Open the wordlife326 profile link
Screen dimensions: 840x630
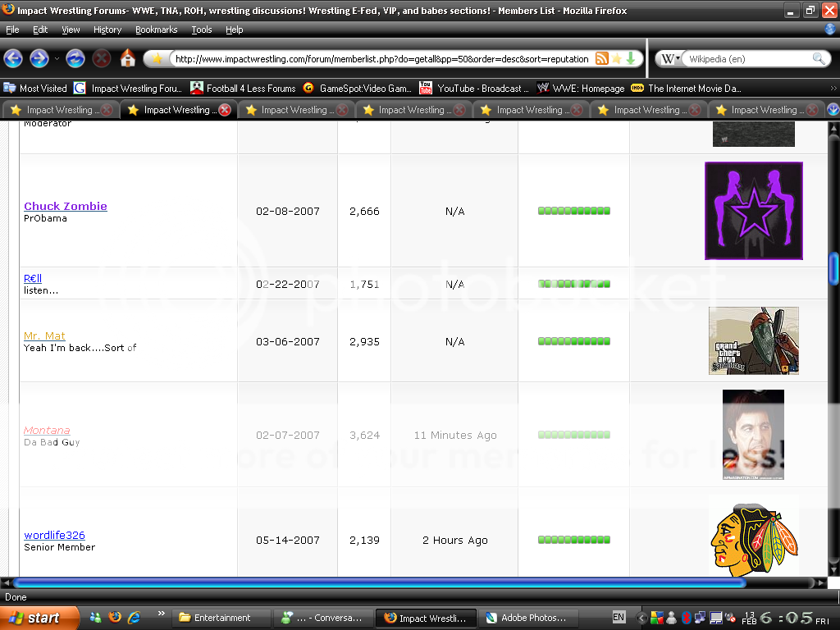[54, 535]
